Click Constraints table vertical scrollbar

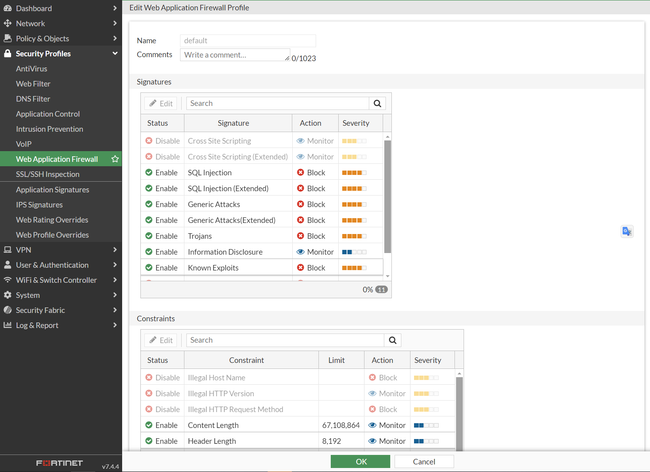pyautogui.click(x=459, y=414)
